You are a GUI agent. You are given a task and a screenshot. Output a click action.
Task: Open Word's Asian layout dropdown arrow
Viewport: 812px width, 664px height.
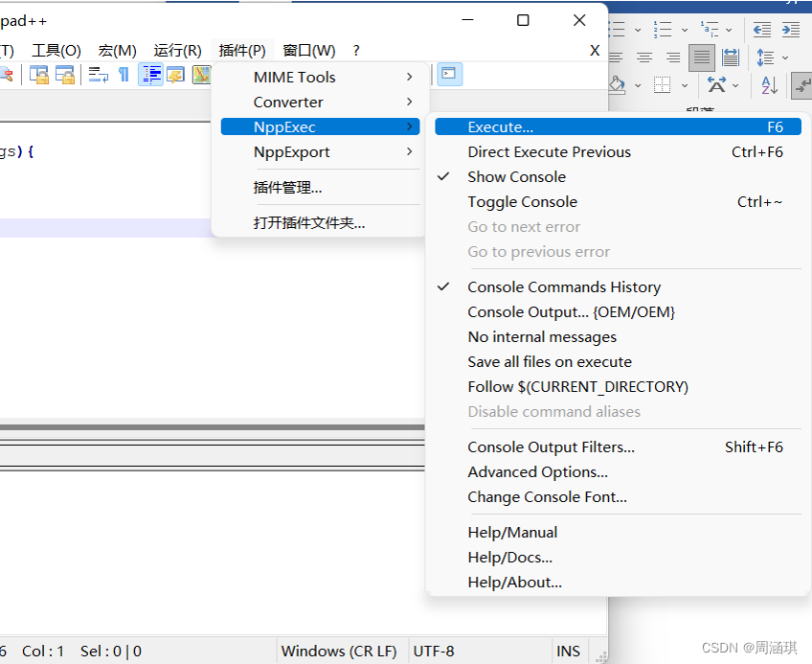pos(735,85)
